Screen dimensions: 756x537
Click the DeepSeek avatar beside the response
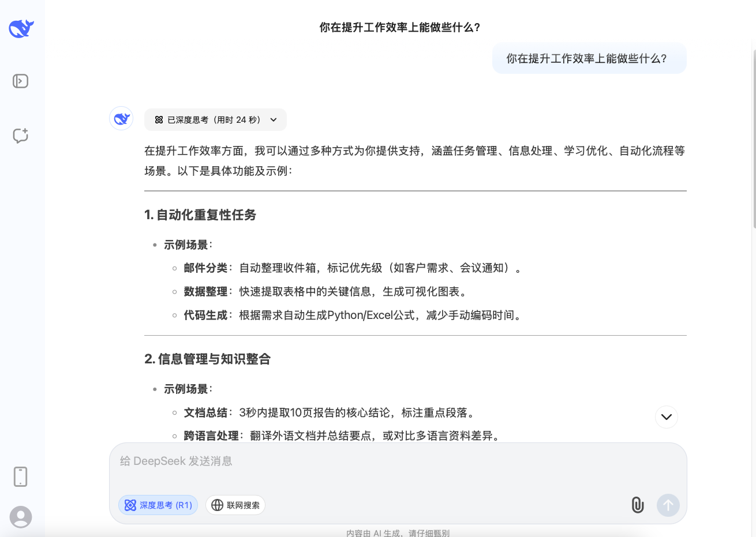[121, 119]
